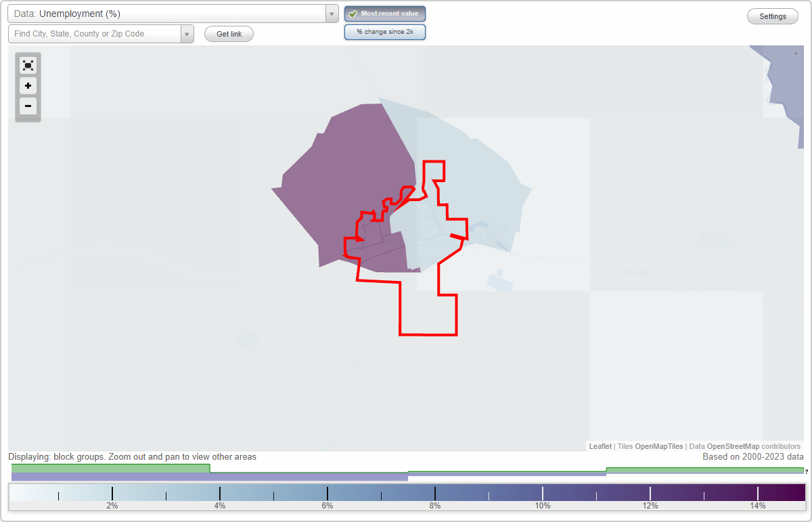Click the 8% label on legend
This screenshot has height=522, width=812.
point(435,505)
